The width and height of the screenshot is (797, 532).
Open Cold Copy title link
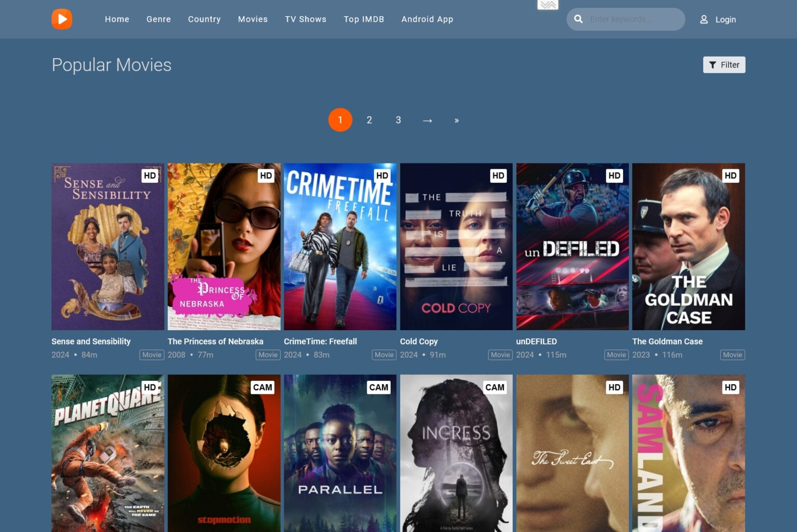tap(419, 342)
